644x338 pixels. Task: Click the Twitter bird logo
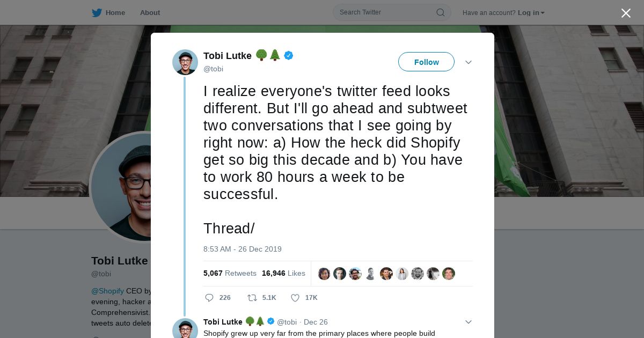[97, 13]
